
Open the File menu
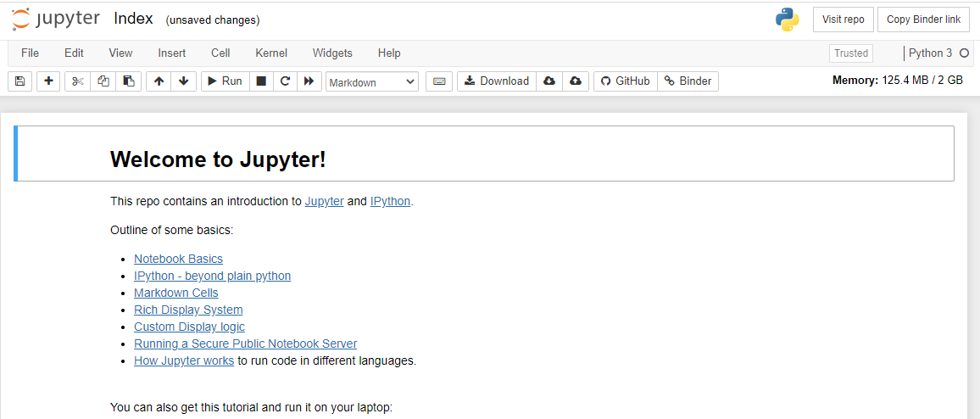(30, 53)
